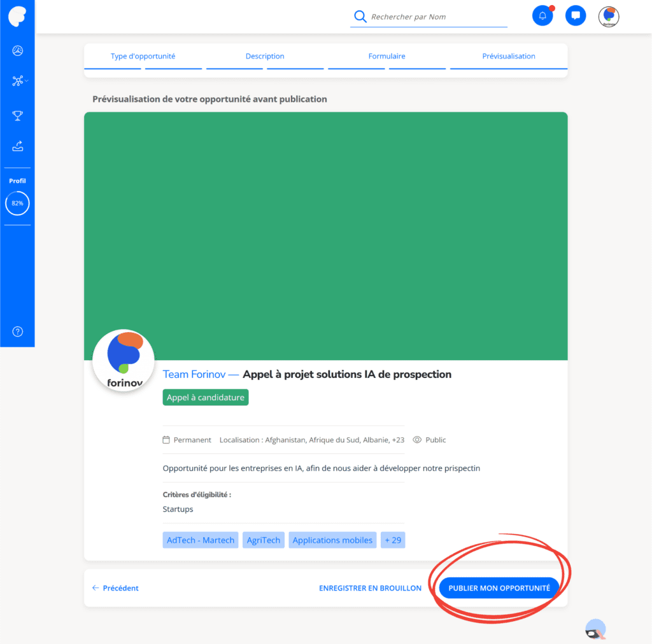Viewport: 652px width, 644px height.
Task: Click the Profil label in sidebar
Action: (17, 181)
